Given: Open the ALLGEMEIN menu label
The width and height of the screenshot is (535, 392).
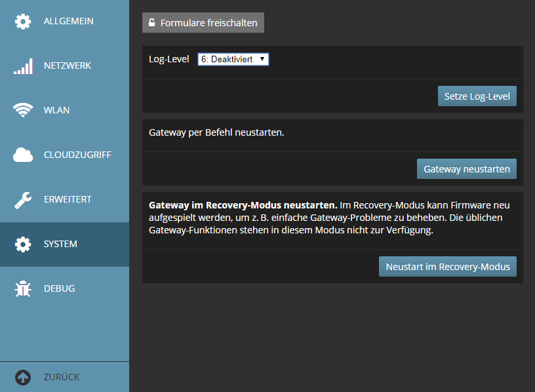Looking at the screenshot, I should tap(68, 22).
